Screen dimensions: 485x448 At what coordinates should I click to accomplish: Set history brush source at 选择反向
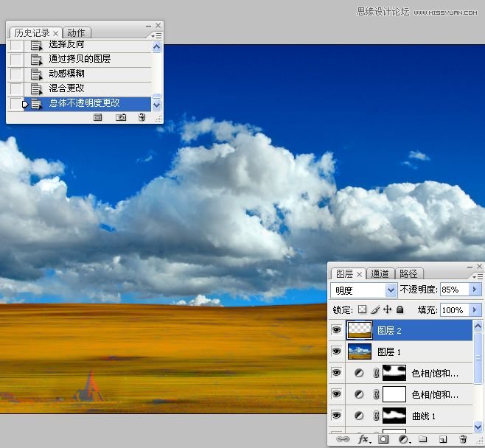pyautogui.click(x=15, y=45)
